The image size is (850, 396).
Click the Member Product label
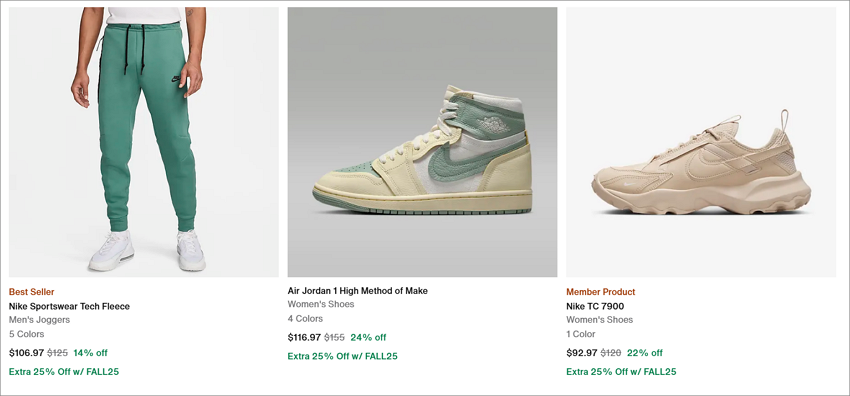[x=601, y=292]
